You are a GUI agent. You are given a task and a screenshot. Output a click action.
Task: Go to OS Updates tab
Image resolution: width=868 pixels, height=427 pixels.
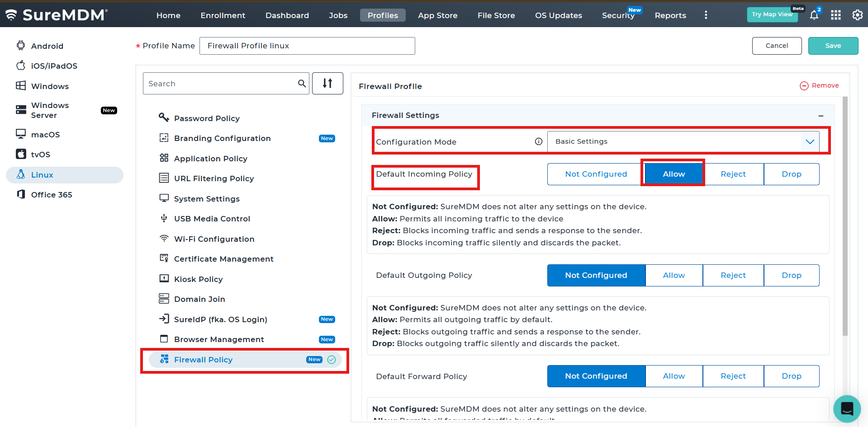[559, 15]
